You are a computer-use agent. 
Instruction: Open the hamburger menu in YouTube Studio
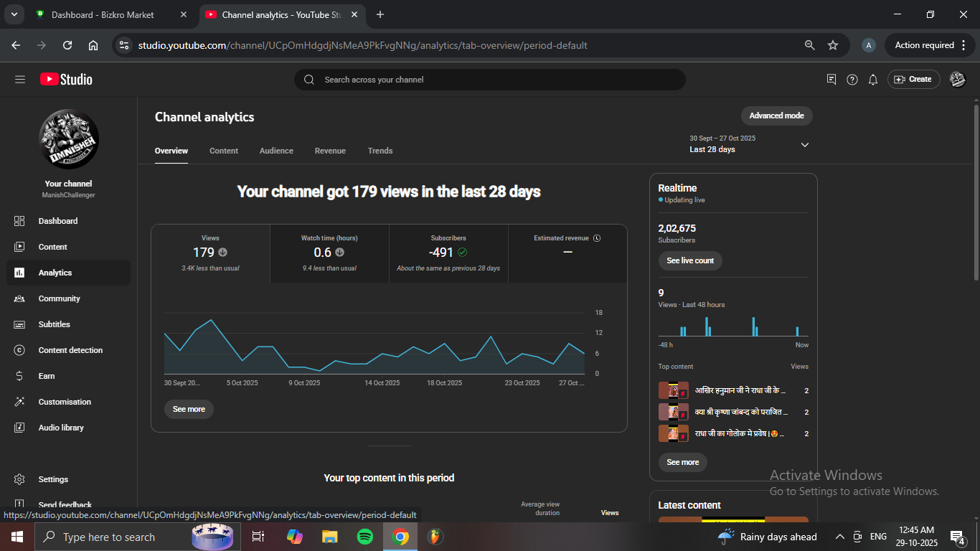19,80
